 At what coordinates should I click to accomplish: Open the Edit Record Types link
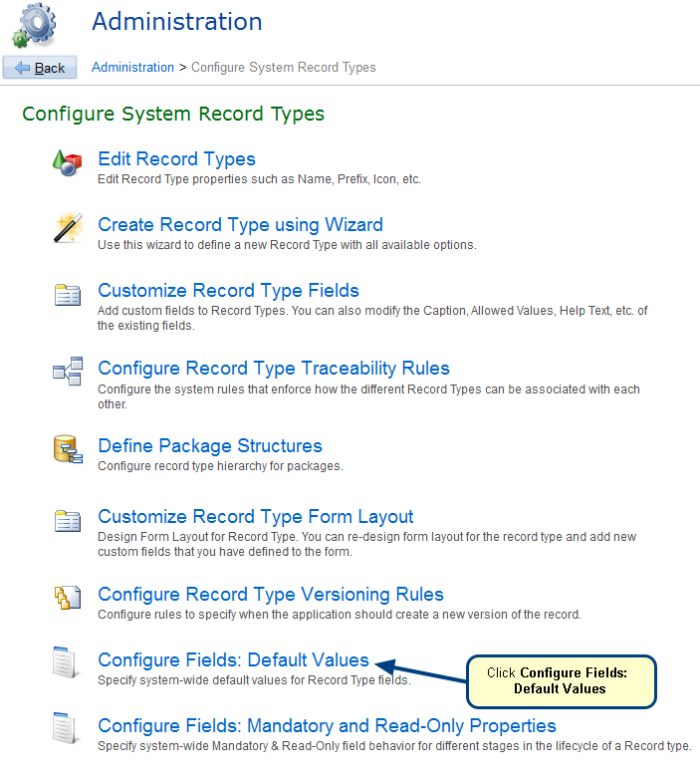coord(176,159)
